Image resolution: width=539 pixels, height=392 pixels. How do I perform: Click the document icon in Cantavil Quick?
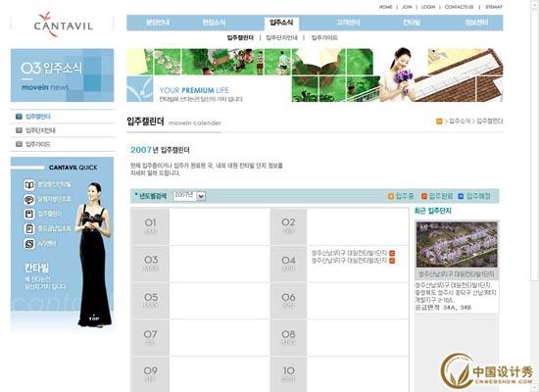29,229
